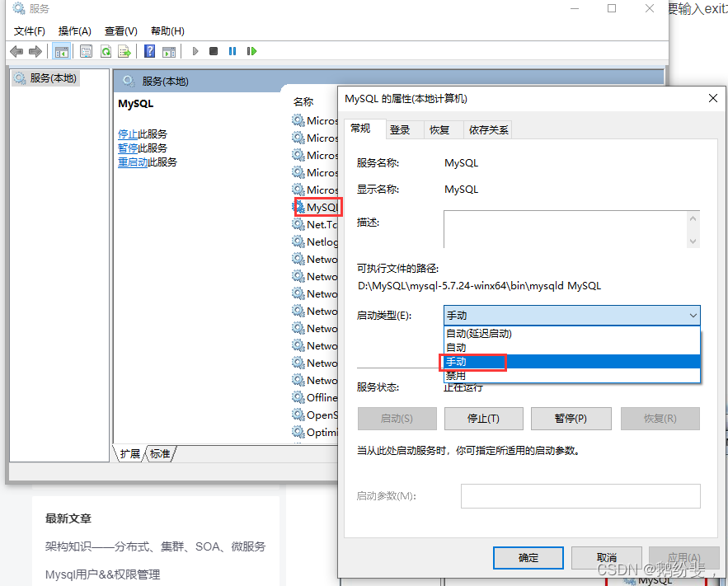Click the 暂停(P) button
This screenshot has width=728, height=586.
click(571, 419)
